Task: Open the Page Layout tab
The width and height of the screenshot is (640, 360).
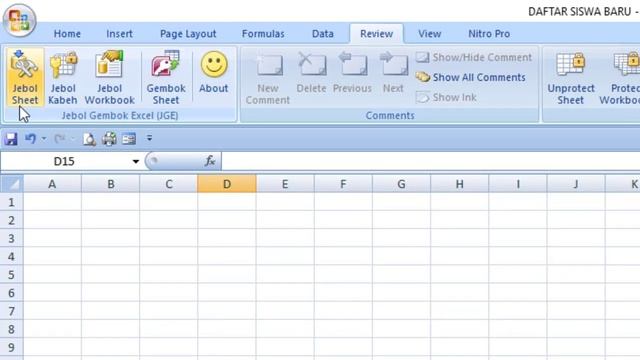Action: pos(188,34)
